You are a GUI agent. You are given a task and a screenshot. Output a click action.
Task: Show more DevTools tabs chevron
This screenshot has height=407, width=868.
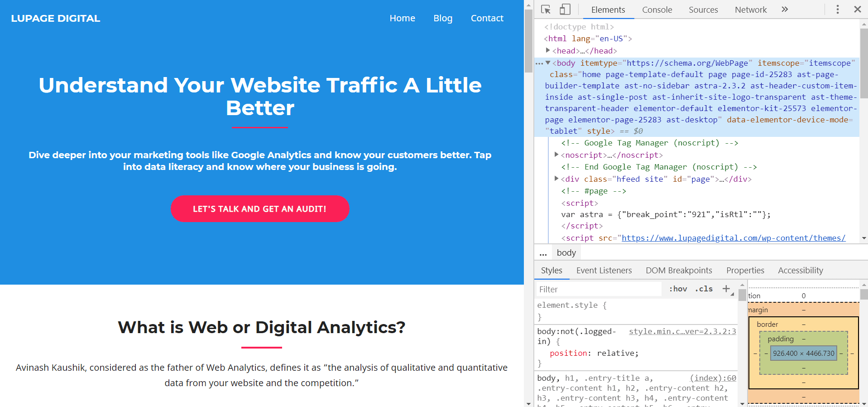pos(785,10)
